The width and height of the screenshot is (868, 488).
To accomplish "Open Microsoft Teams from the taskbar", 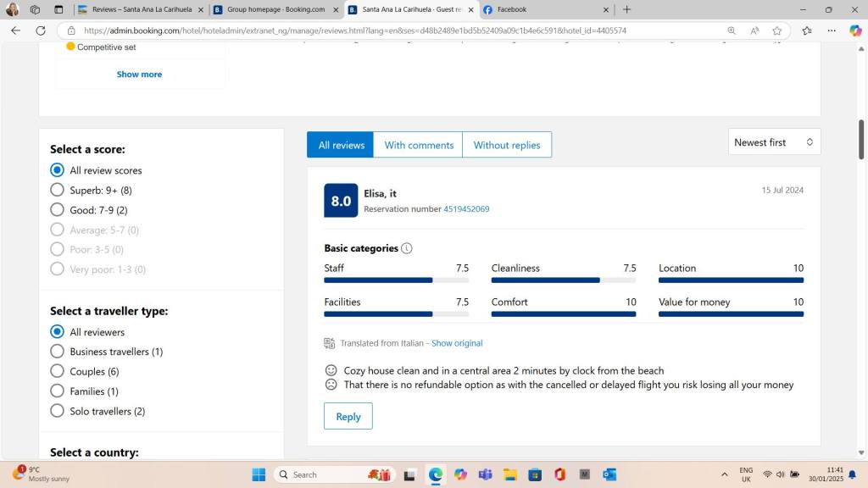I will click(485, 474).
